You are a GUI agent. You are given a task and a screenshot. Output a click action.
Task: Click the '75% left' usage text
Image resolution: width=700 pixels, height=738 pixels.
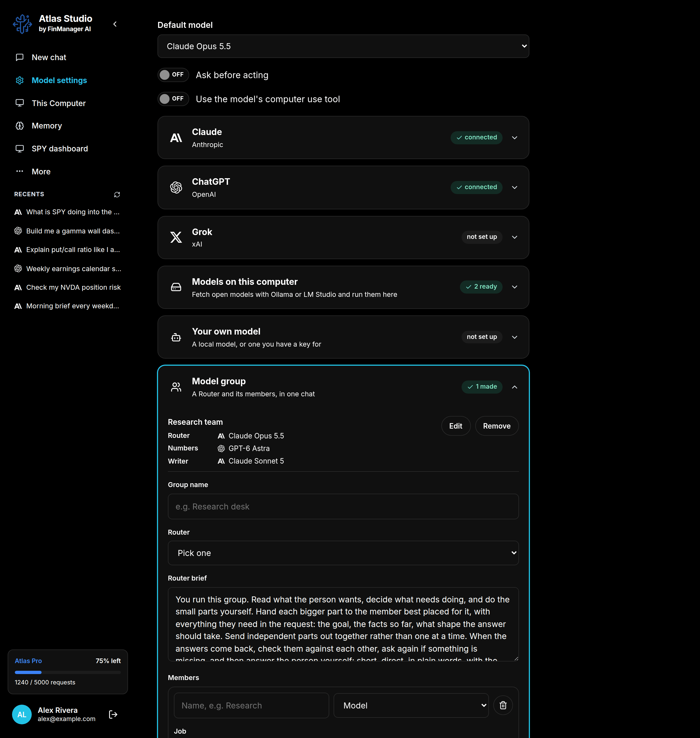pyautogui.click(x=108, y=661)
